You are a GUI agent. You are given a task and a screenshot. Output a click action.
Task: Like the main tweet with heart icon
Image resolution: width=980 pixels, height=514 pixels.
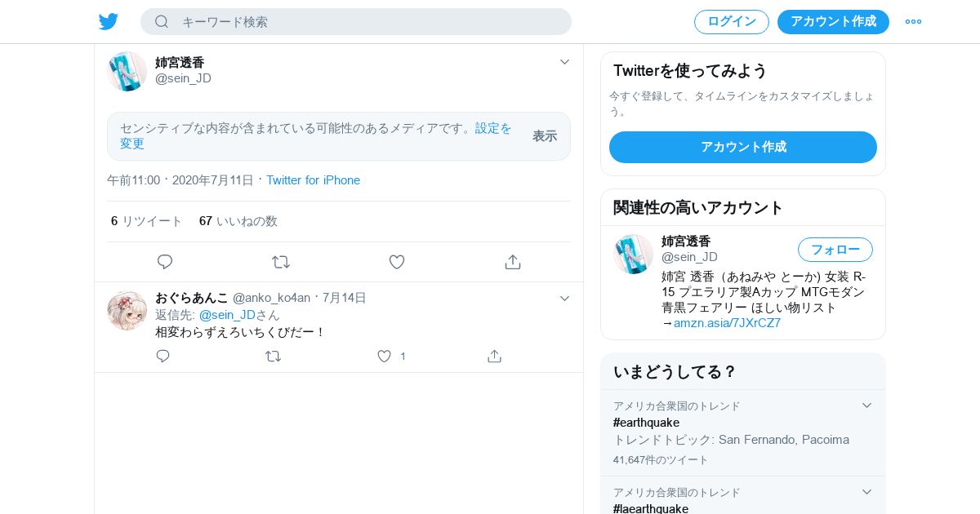[397, 262]
